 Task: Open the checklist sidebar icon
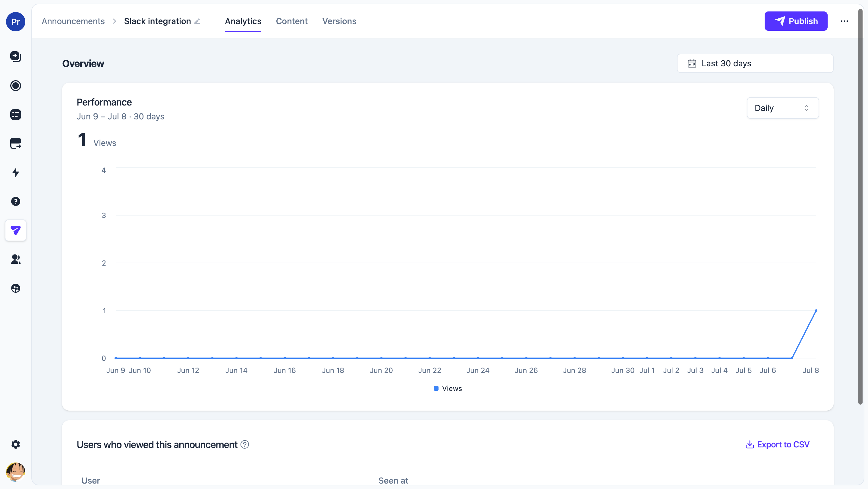pyautogui.click(x=15, y=115)
